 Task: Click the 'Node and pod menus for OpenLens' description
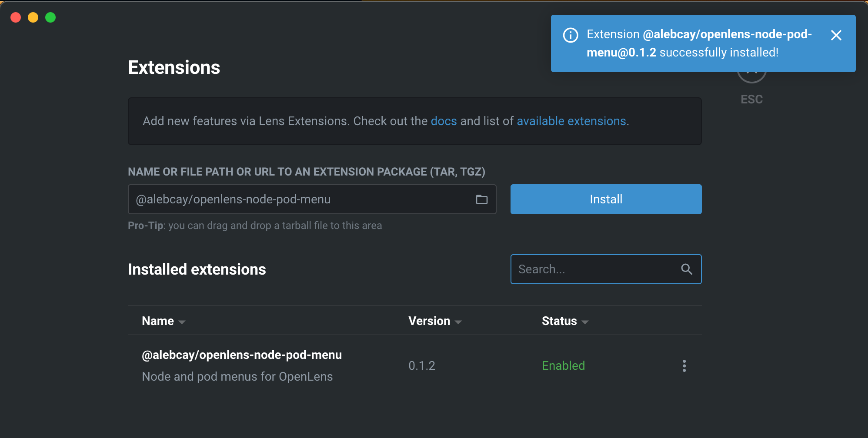pos(237,377)
